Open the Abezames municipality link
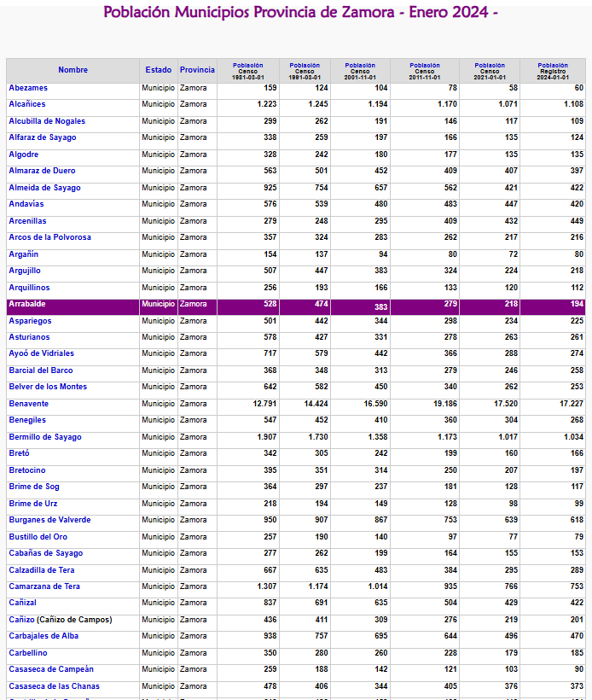Image resolution: width=592 pixels, height=700 pixels. coord(28,88)
